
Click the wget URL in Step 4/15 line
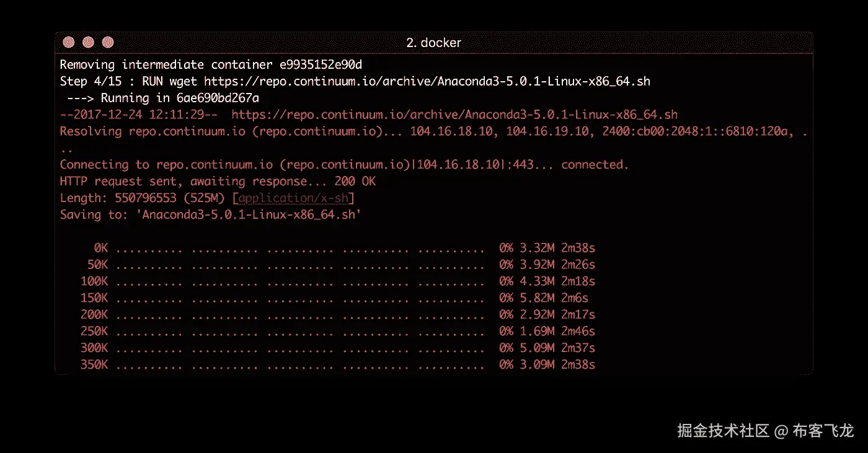click(427, 81)
